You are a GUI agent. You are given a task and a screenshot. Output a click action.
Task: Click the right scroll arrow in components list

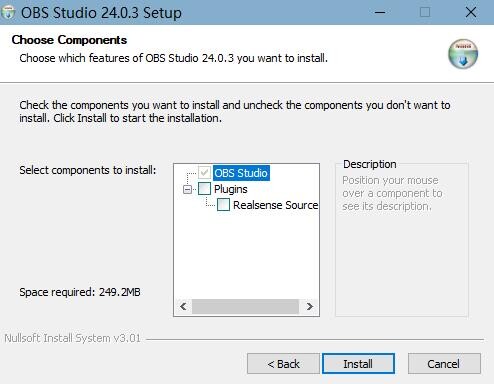pyautogui.click(x=310, y=306)
